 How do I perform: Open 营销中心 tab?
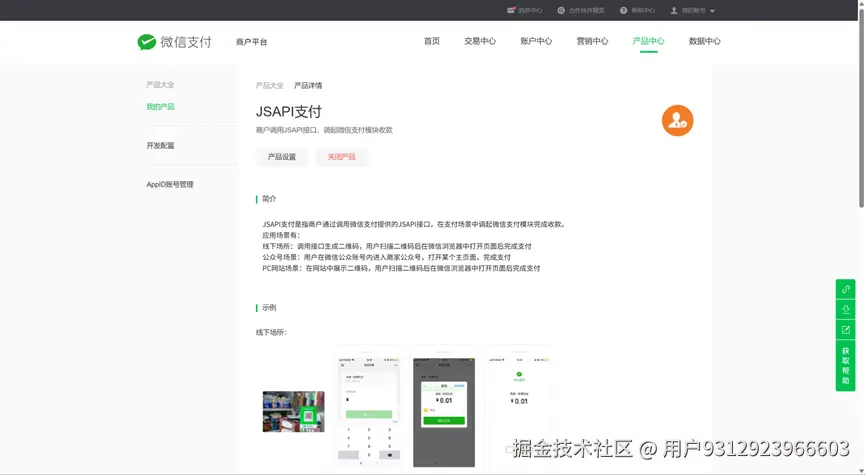point(592,41)
